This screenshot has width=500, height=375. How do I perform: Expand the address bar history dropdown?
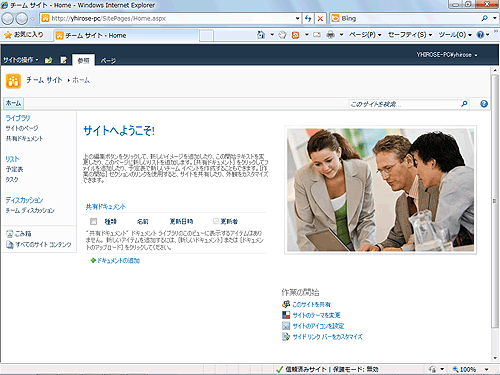pos(298,19)
